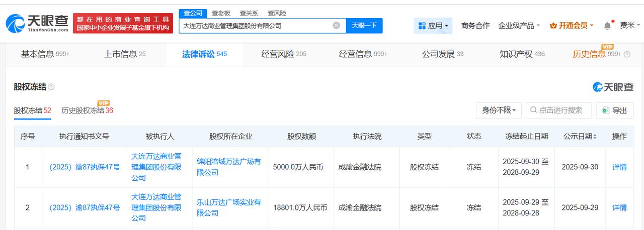Click the red 国家中小企业发展子基金 banner
The image size is (644, 230).
(x=123, y=24)
